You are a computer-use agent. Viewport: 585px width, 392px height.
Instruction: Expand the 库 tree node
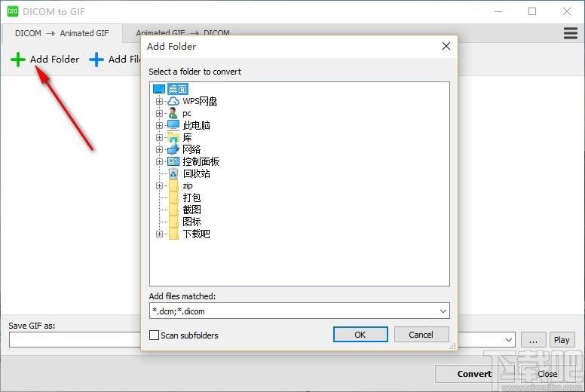pyautogui.click(x=159, y=137)
